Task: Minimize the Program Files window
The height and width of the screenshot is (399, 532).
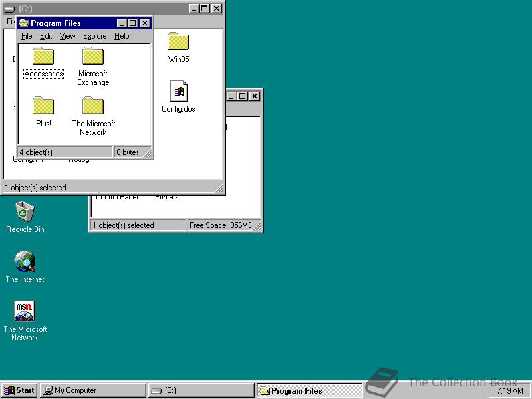Action: (x=122, y=23)
